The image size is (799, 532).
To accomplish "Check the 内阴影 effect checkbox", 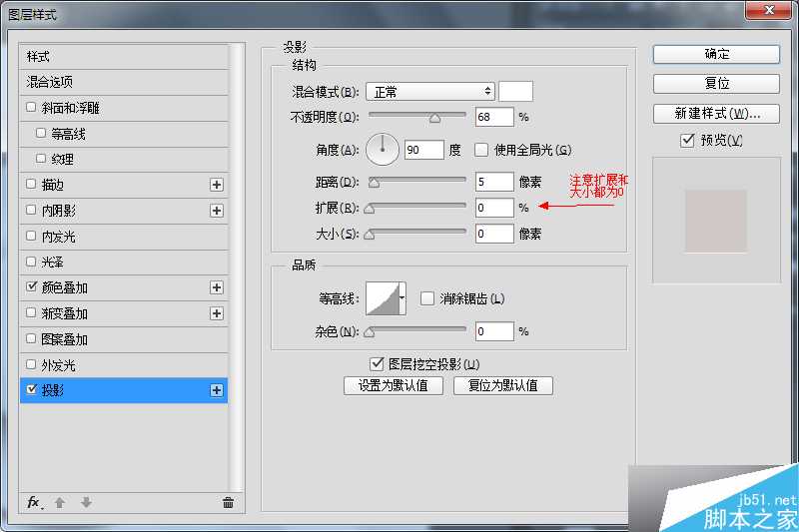I will (x=31, y=210).
